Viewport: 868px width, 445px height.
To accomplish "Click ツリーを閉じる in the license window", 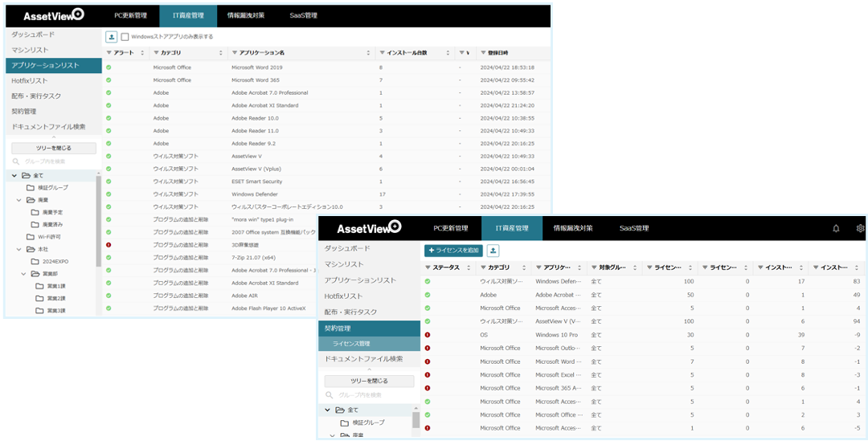I will [369, 382].
